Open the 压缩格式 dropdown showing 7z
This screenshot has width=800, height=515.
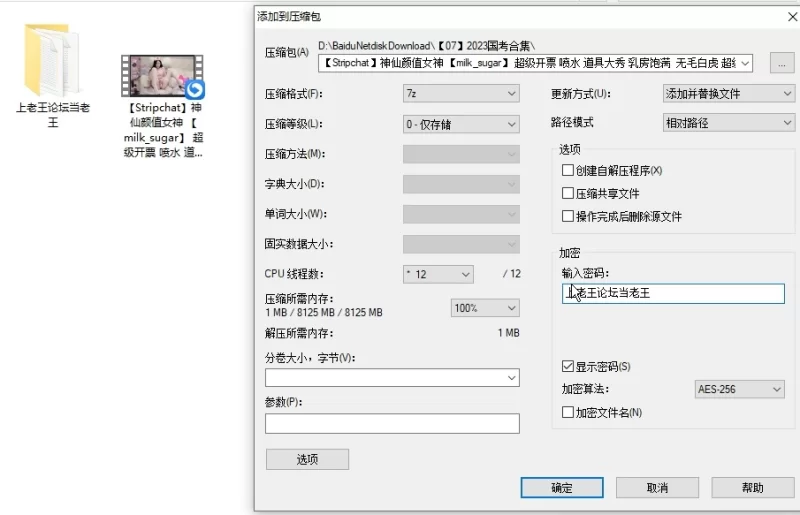[x=461, y=94]
